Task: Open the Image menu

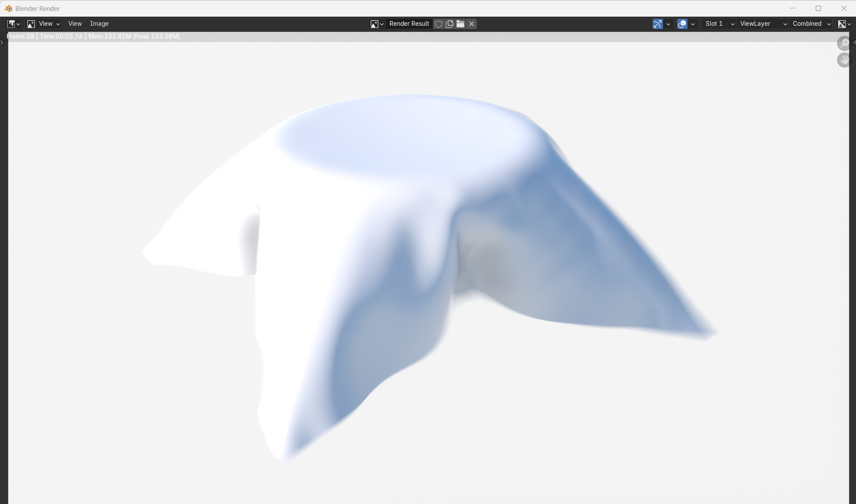Action: coord(99,24)
